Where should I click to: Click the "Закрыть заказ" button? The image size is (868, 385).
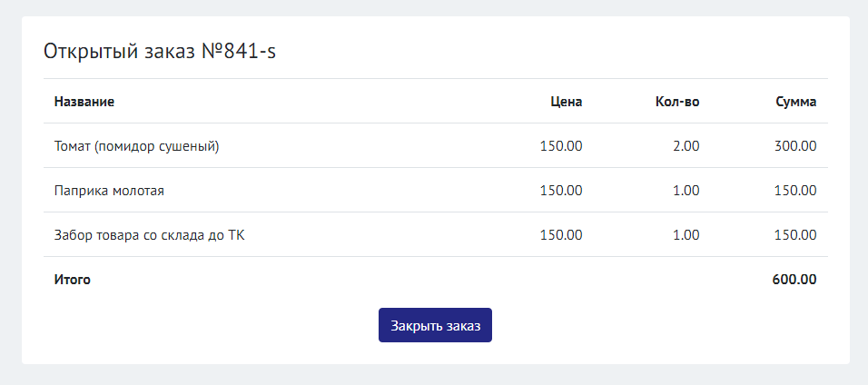[x=435, y=325]
